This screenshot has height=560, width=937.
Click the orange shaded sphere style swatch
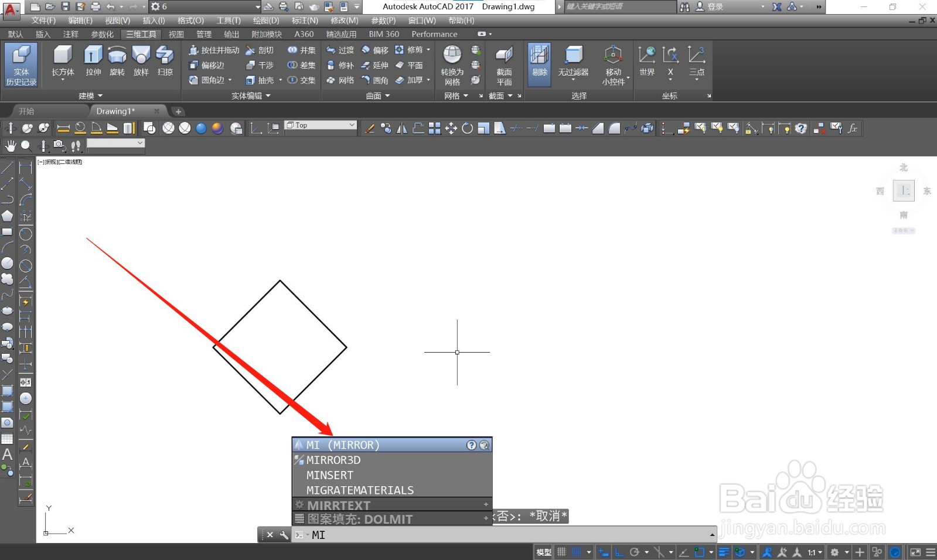pyautogui.click(x=217, y=128)
